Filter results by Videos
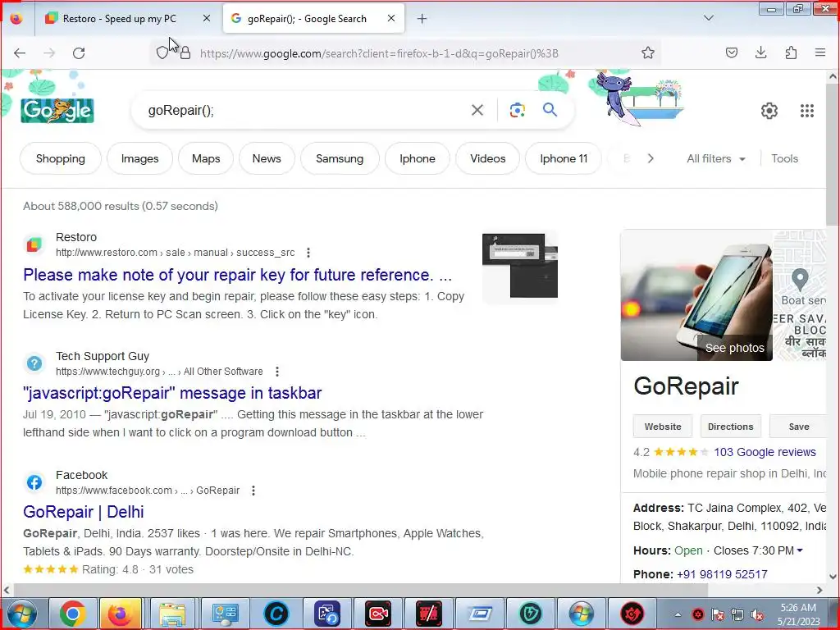 point(487,158)
